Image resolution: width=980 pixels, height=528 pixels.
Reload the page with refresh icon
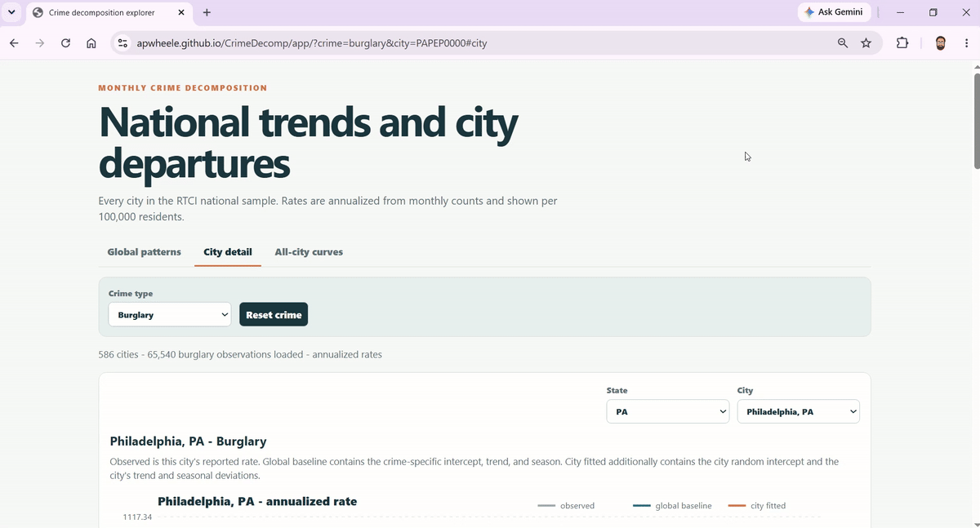(65, 43)
